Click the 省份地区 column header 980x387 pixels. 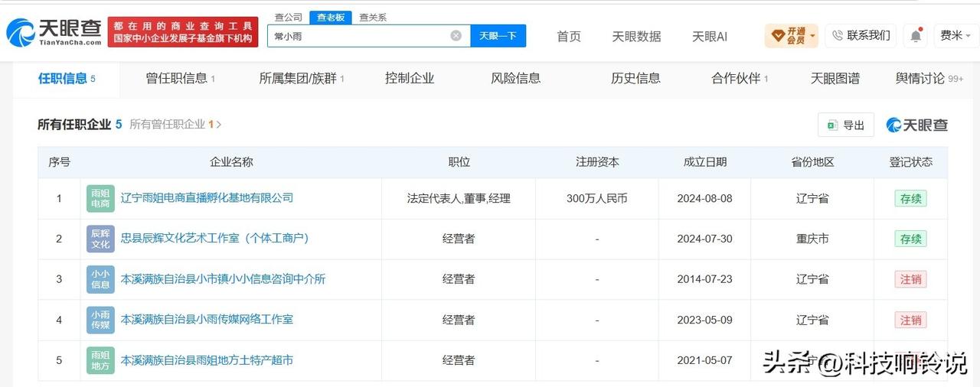click(x=812, y=162)
